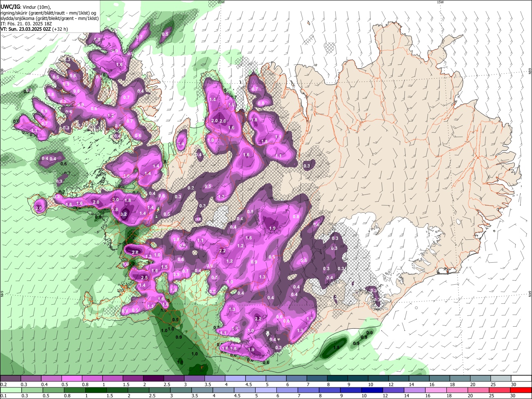Pick the purple snow swatch at 1.5
532x399 pixels.
(x=133, y=379)
